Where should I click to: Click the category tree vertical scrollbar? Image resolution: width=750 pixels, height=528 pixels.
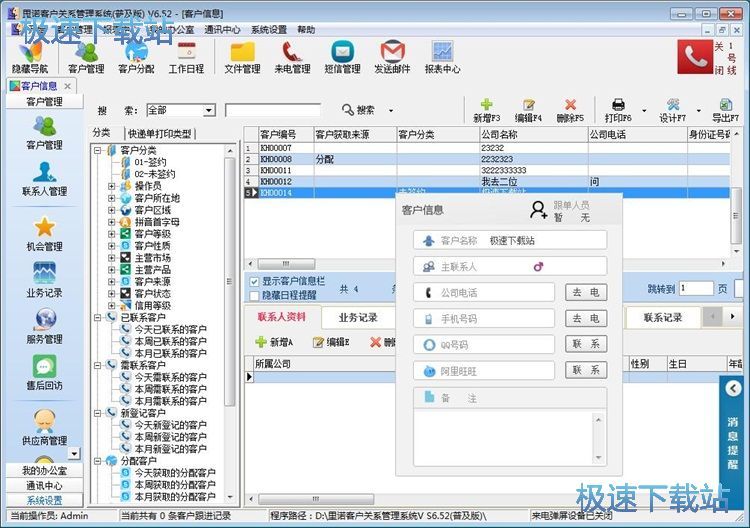click(x=230, y=282)
